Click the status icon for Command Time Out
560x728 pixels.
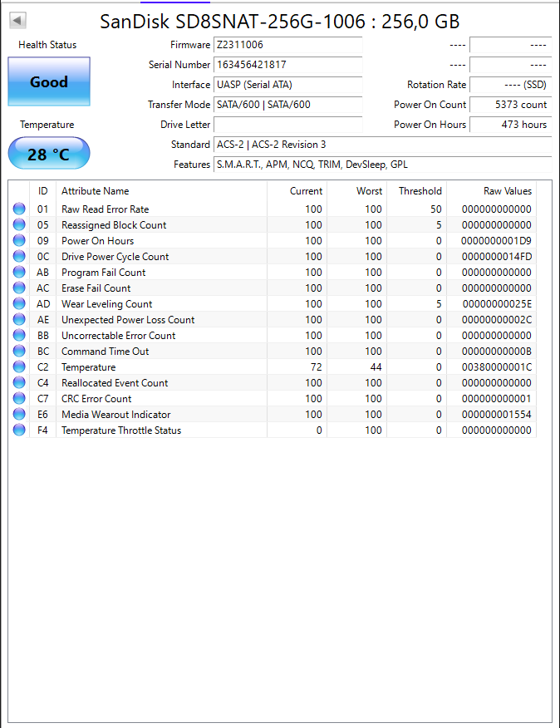(19, 351)
